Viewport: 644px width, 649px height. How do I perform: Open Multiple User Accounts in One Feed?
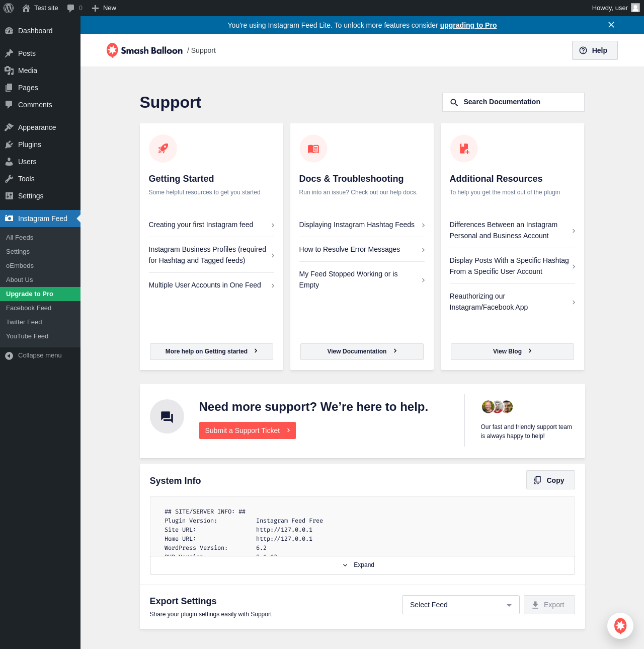(211, 285)
